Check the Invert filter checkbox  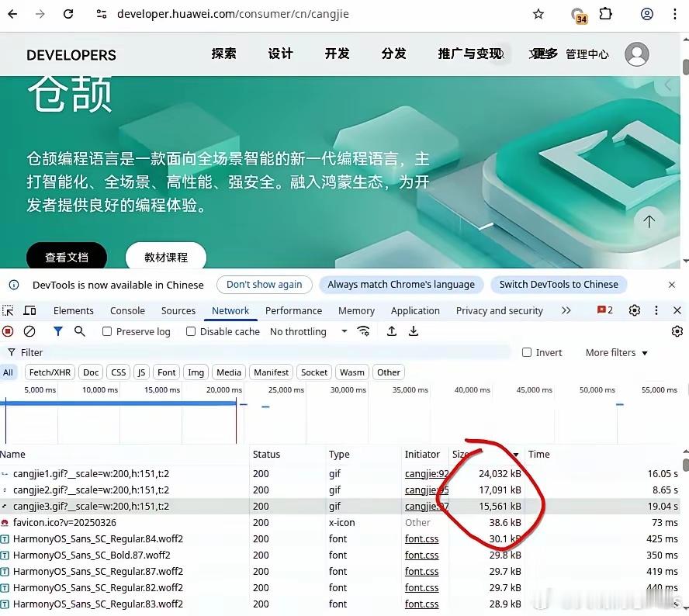[x=526, y=352]
